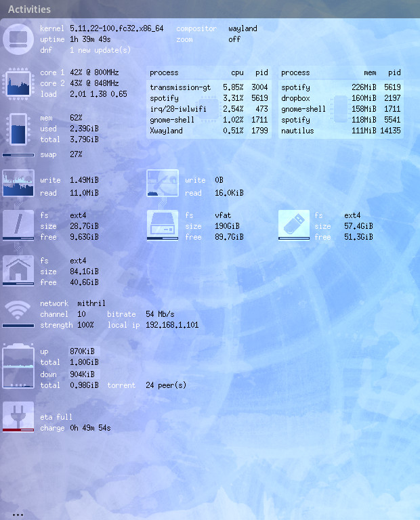This screenshot has height=520, width=420.
Task: Click gnome-shell 158MiB memory row
Action: coord(341,109)
